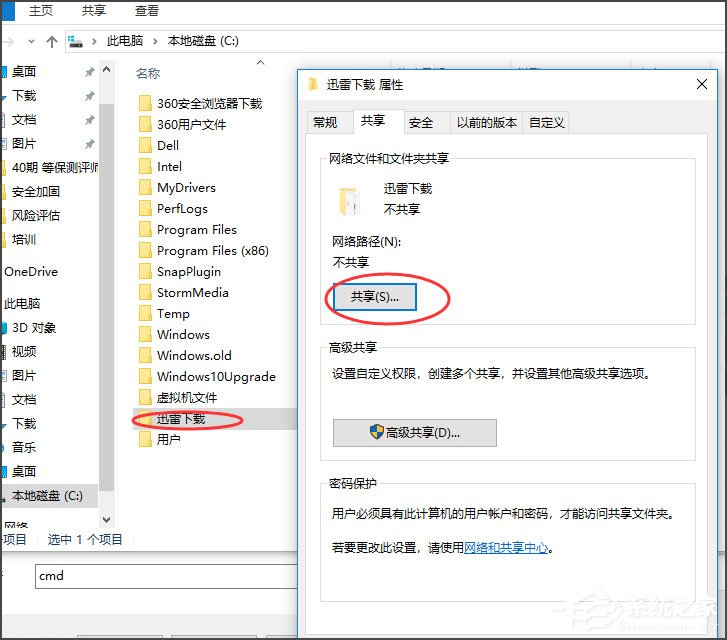Click the navigation pane scrollbar thumb
The height and width of the screenshot is (640, 727).
click(106, 297)
